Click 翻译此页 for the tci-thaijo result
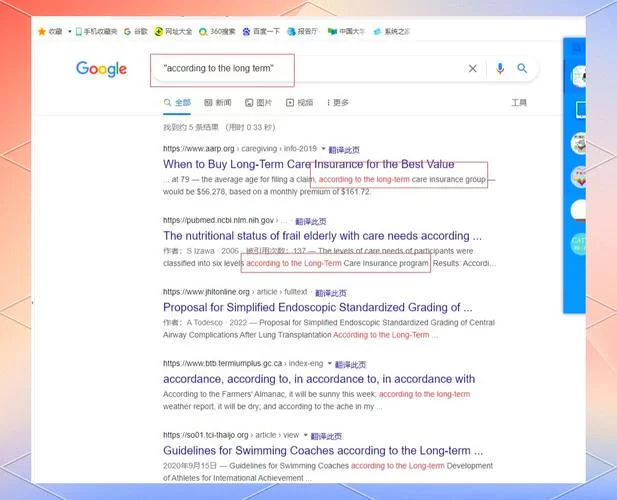The width and height of the screenshot is (617, 500). (x=326, y=436)
